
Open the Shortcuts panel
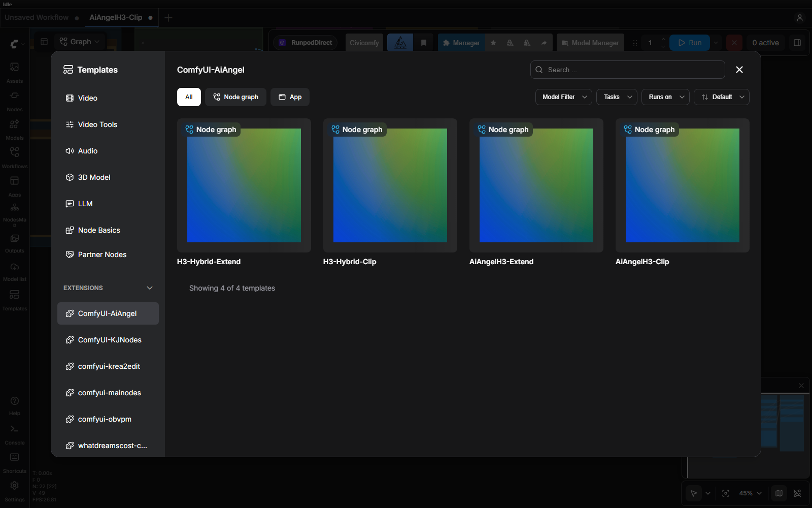click(15, 463)
